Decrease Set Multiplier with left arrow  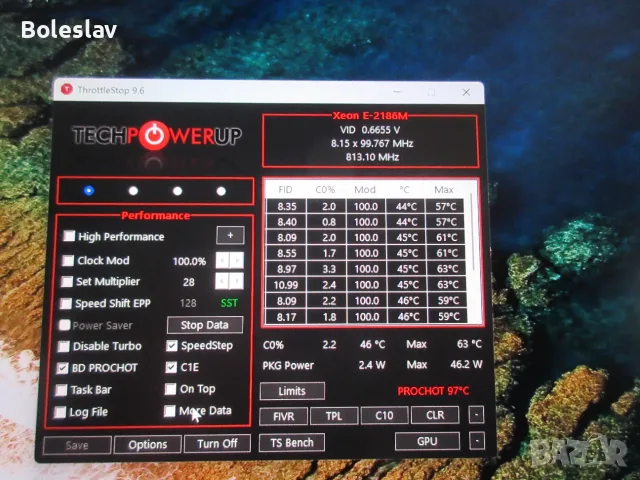click(222, 281)
